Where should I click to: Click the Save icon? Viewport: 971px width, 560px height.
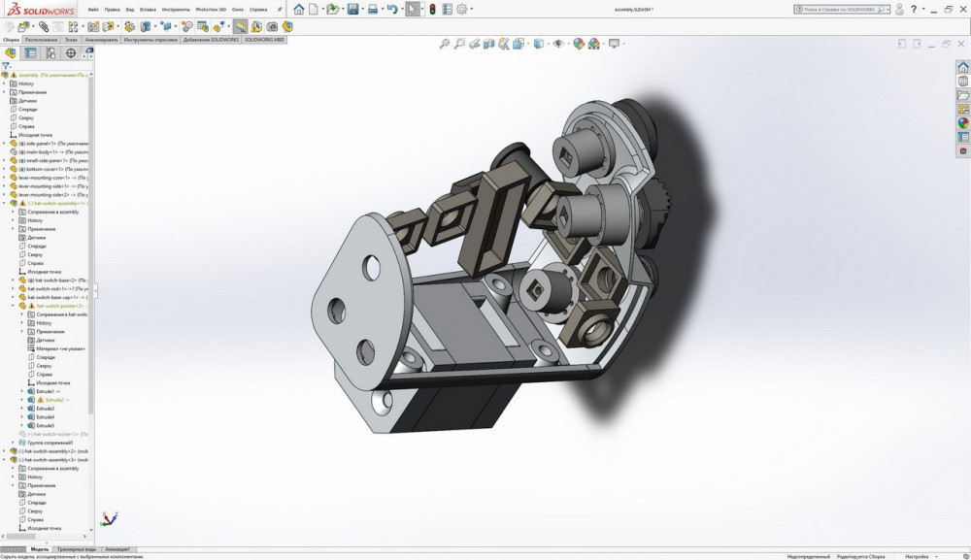pyautogui.click(x=352, y=9)
